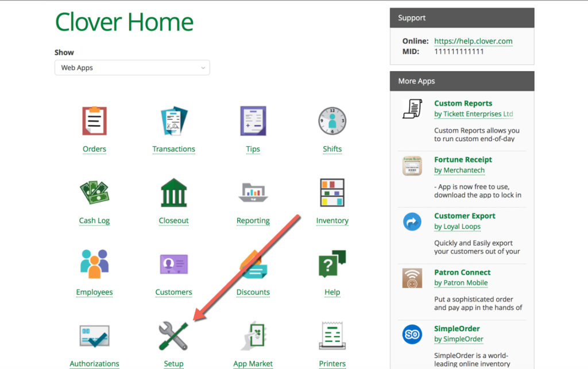Click the Cash Log text link
Screen dimensions: 588x369
tap(95, 220)
